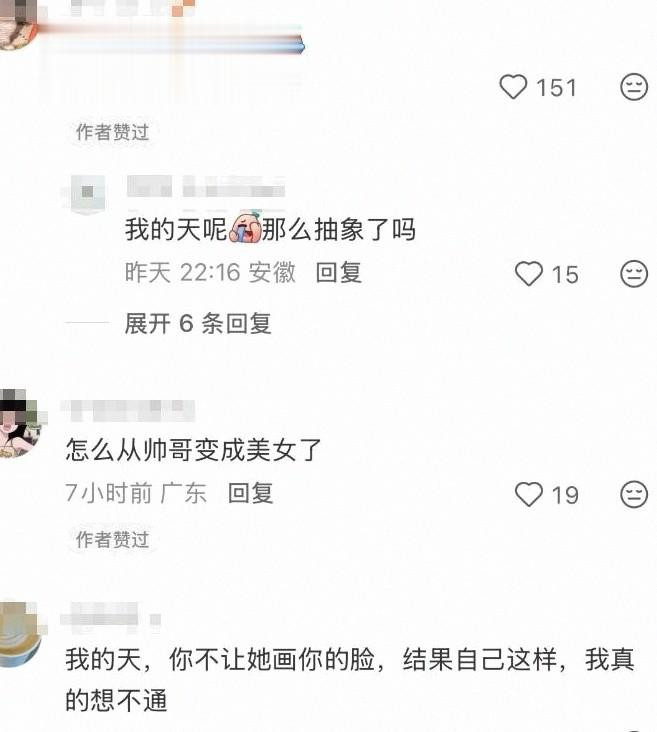Viewport: 657px width, 732px height.
Task: Like the comment with 151 likes
Action: [513, 87]
